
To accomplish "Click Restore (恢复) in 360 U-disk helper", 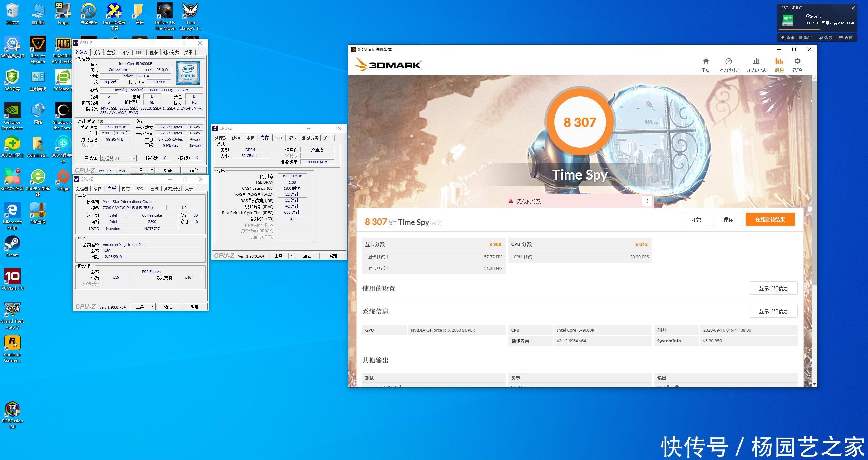I will 826,38.
